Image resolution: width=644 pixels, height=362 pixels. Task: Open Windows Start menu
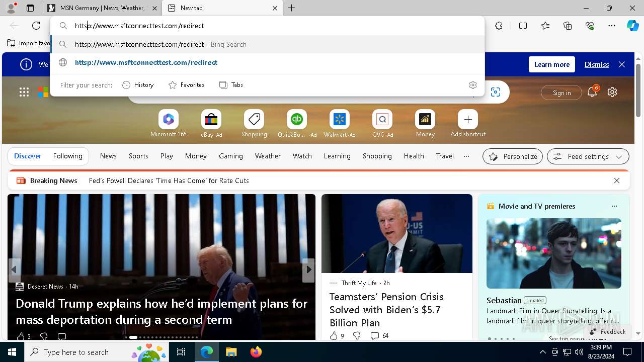click(x=12, y=352)
